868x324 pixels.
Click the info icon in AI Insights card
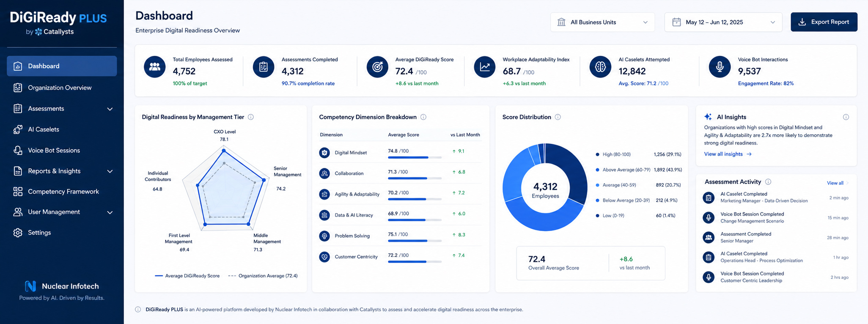click(846, 117)
